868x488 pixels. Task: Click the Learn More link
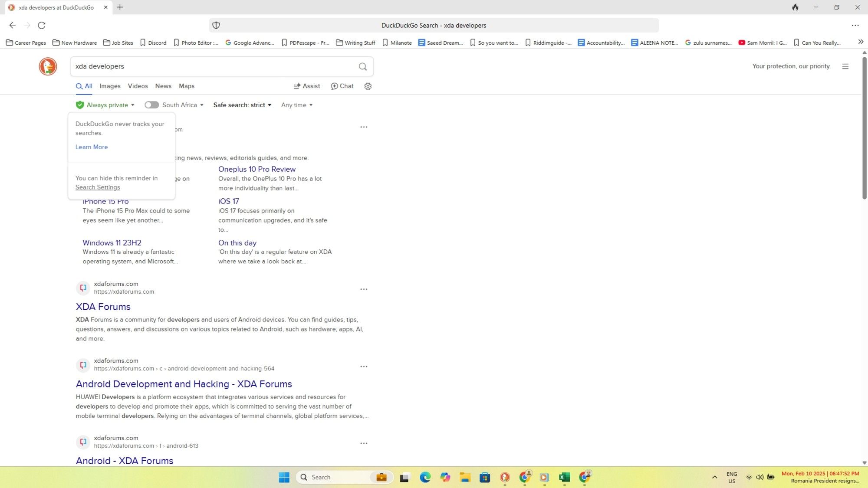coord(92,147)
